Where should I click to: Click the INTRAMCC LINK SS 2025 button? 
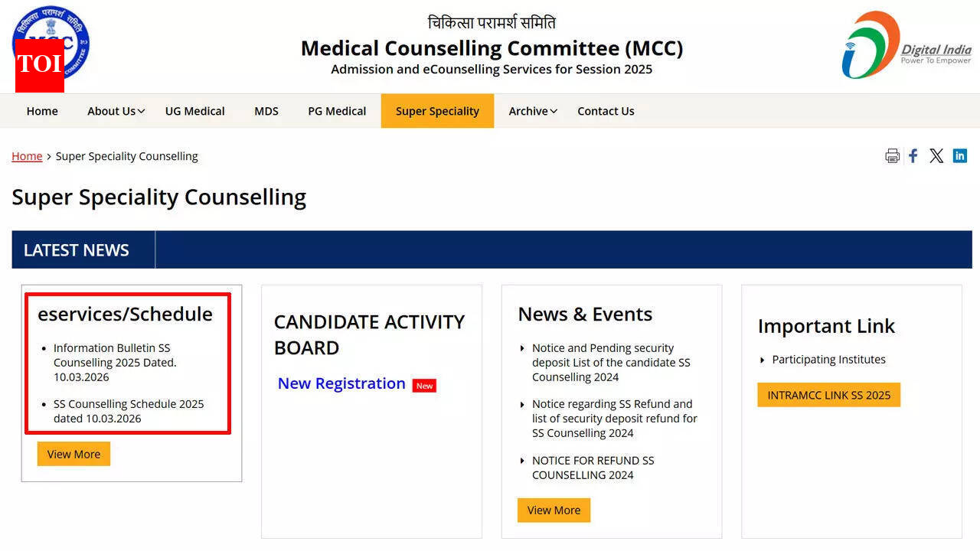pos(828,395)
